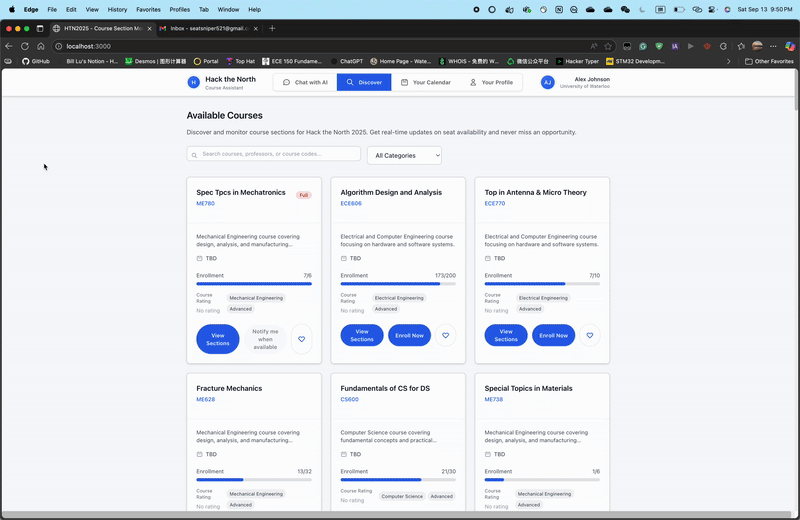800x520 pixels.
Task: Open the All Categories dropdown
Action: pyautogui.click(x=404, y=156)
